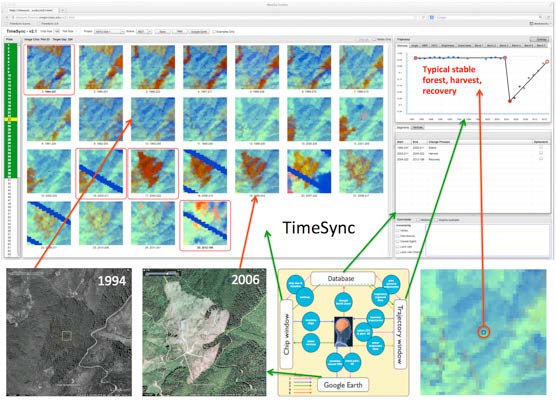Select the open TimeSync browser tab

[x=33, y=10]
